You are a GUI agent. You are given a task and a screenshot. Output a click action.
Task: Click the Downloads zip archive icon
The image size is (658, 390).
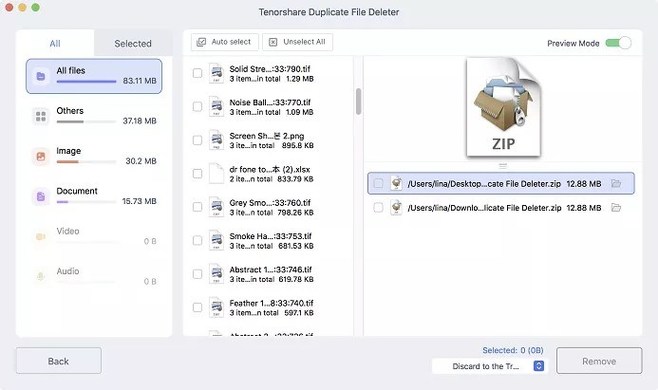tap(396, 208)
